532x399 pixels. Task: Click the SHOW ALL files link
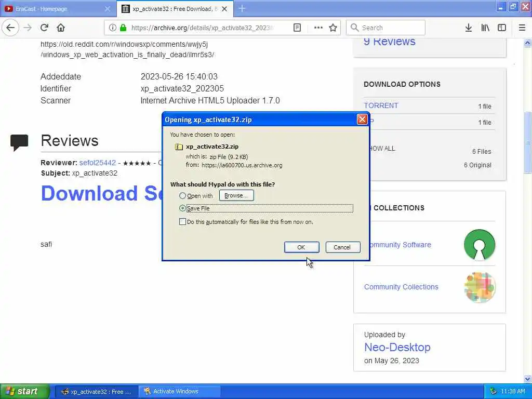click(383, 148)
